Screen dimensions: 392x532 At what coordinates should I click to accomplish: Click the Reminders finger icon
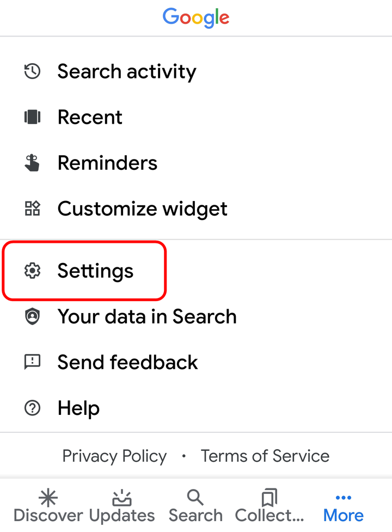click(x=33, y=163)
